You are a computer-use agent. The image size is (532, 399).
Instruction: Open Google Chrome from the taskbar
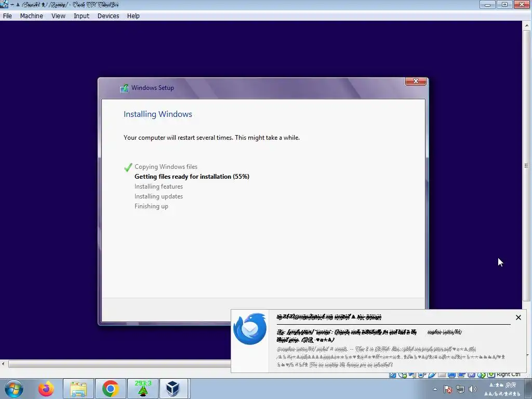[x=110, y=389]
